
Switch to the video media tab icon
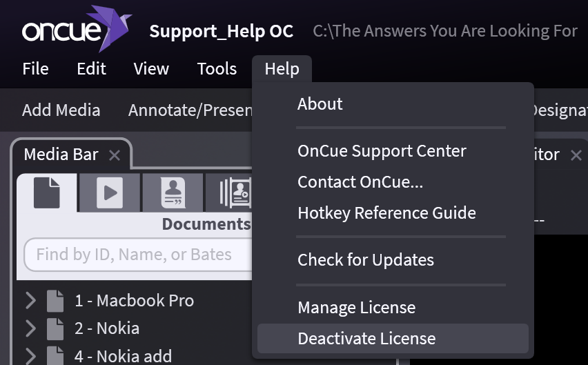point(109,193)
